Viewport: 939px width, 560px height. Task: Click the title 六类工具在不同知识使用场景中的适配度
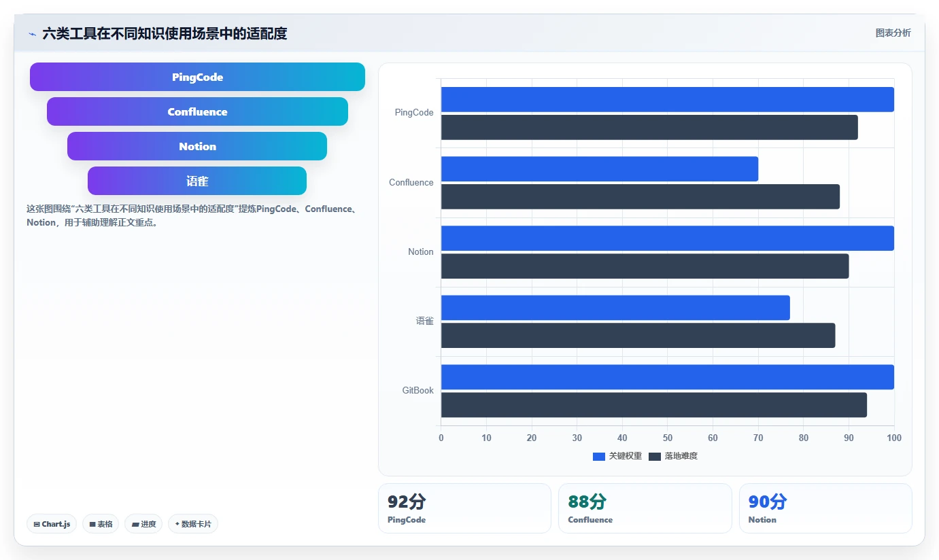(165, 33)
